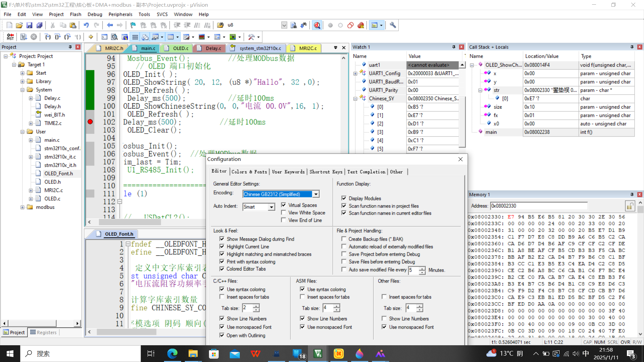Pin the Call Stack + Locals panel
Image resolution: width=644 pixels, height=362 pixels.
[632, 47]
